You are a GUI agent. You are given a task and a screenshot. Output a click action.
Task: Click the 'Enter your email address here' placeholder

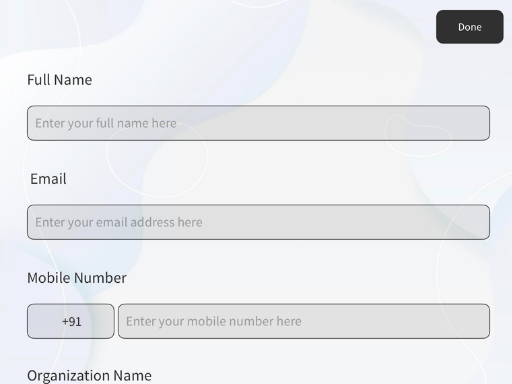pos(119,222)
